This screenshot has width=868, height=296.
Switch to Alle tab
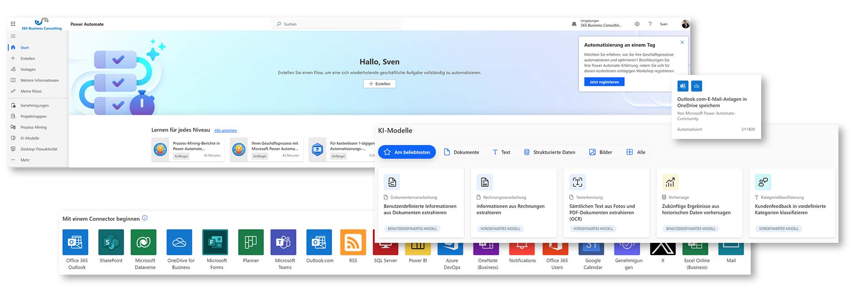(x=636, y=152)
